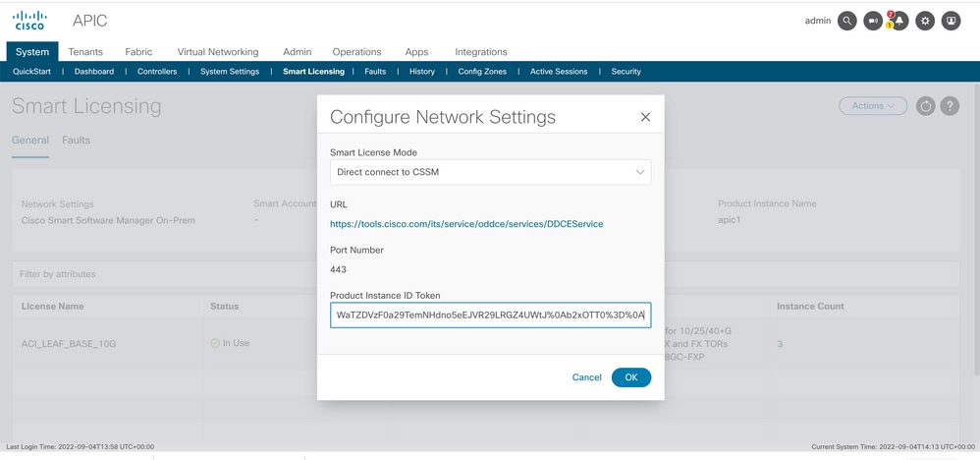Click the Instance Count column header

[810, 306]
